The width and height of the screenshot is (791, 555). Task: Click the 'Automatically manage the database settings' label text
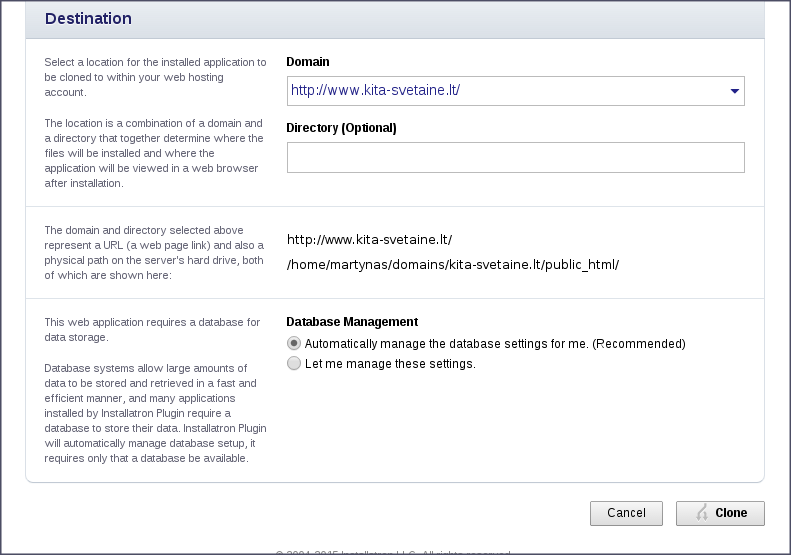pyautogui.click(x=495, y=343)
